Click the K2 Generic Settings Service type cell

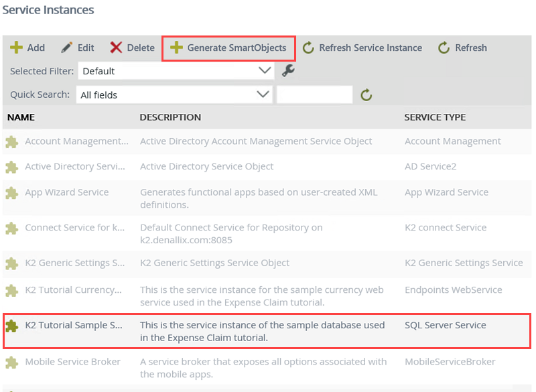tap(464, 263)
